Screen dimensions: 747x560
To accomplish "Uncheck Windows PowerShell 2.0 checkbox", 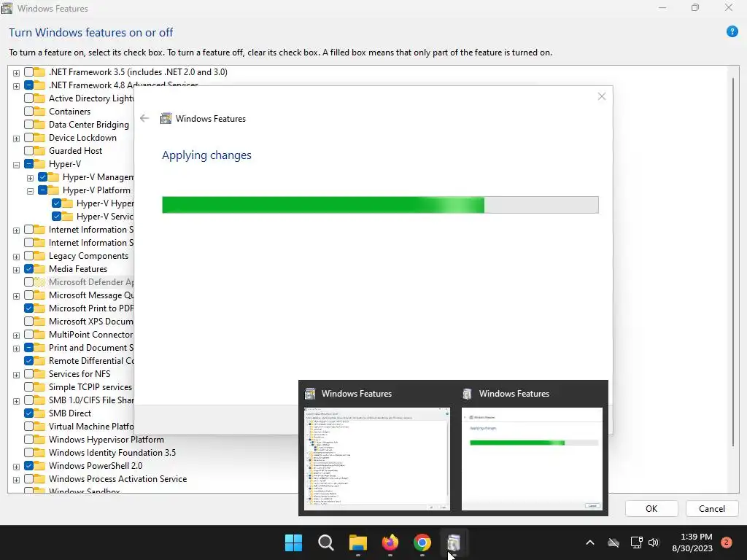I will pos(28,466).
